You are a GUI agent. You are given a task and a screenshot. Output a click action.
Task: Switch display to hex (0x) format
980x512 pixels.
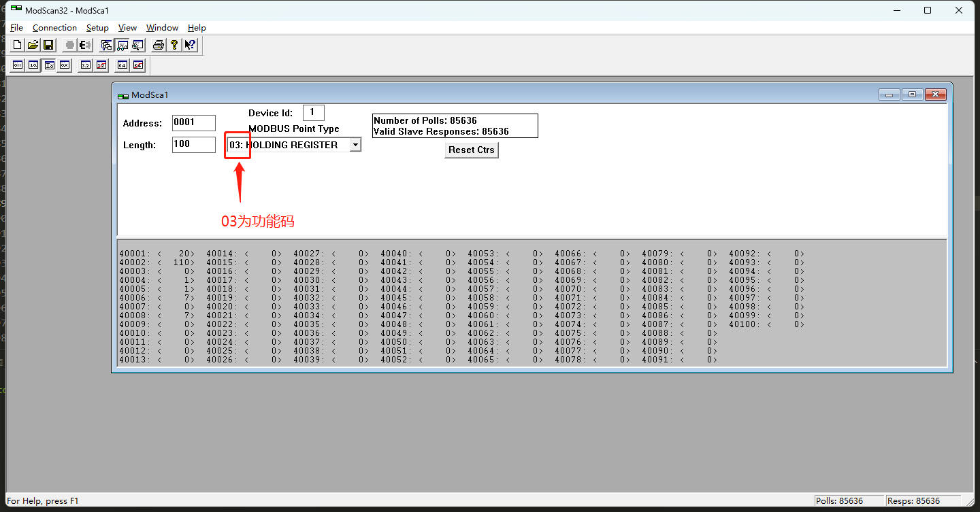[x=65, y=65]
